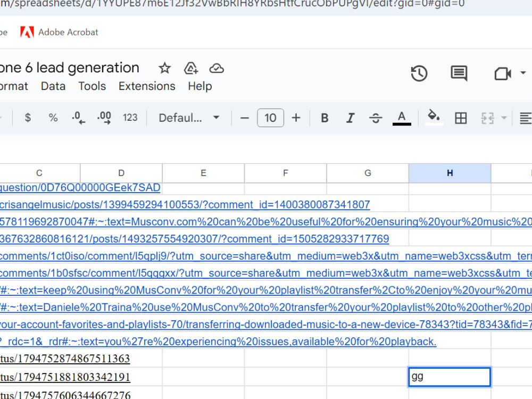
Task: Open link containing Musconv.com%20can%20be%20useful
Action: [x=266, y=222]
